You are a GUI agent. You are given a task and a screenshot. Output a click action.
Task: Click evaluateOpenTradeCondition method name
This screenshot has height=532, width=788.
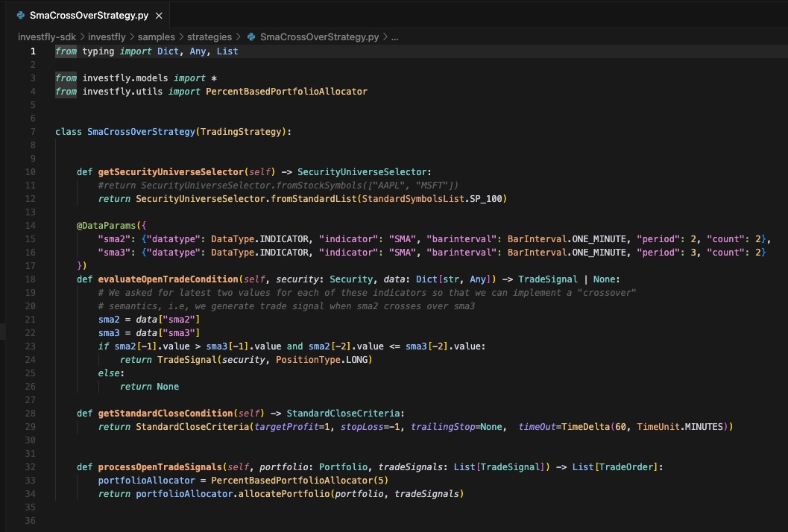(168, 279)
